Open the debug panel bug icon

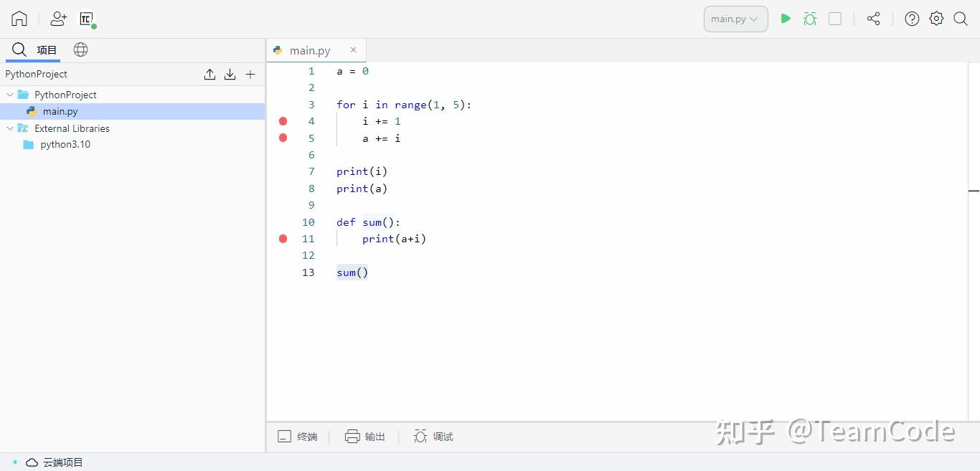point(420,437)
